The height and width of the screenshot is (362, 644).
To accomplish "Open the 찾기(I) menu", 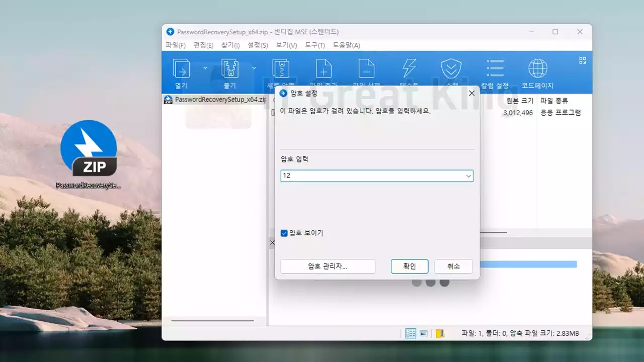I will (x=230, y=45).
